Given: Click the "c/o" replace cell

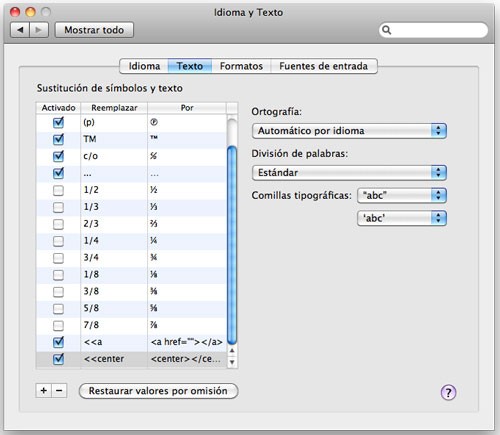Looking at the screenshot, I should 114,156.
